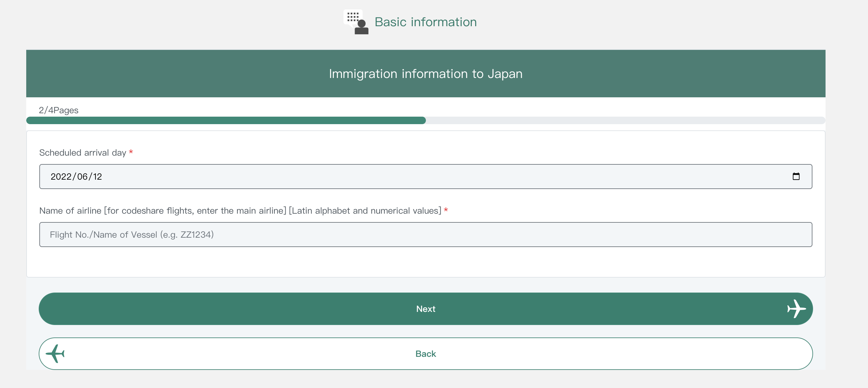Click the 'Basic information' heading text
868x388 pixels.
(426, 22)
